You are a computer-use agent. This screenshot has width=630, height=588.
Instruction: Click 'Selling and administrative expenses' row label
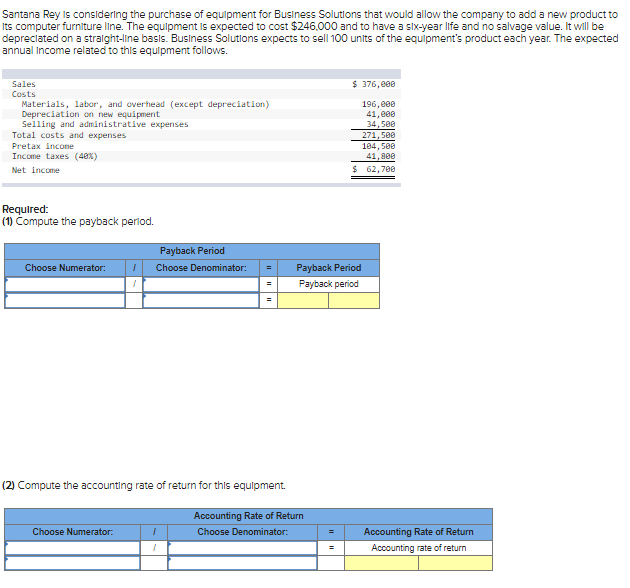point(105,125)
